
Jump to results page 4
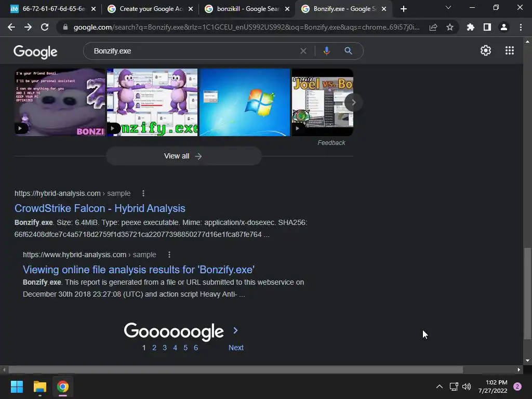[175, 348]
